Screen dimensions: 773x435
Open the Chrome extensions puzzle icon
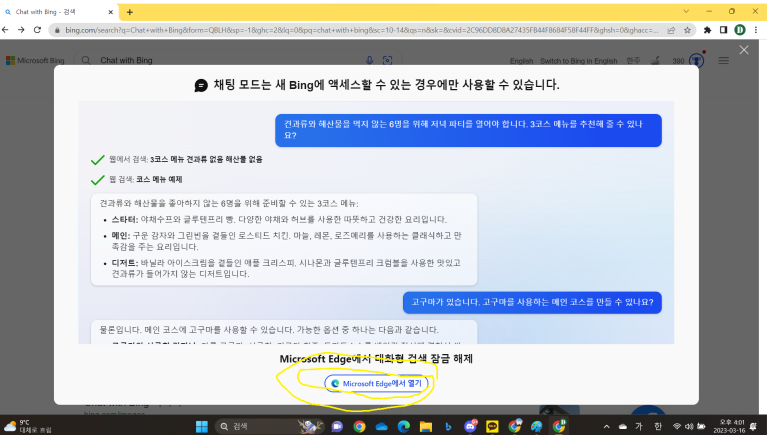(x=707, y=30)
